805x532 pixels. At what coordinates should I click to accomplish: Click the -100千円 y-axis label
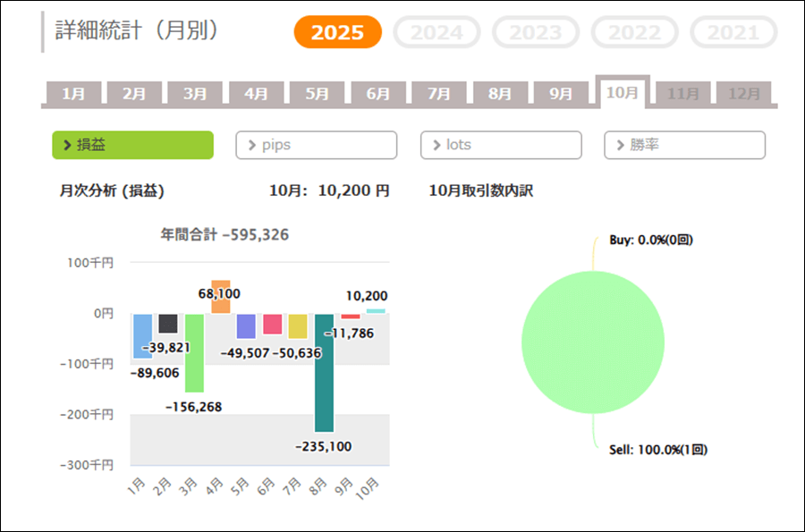(x=87, y=364)
